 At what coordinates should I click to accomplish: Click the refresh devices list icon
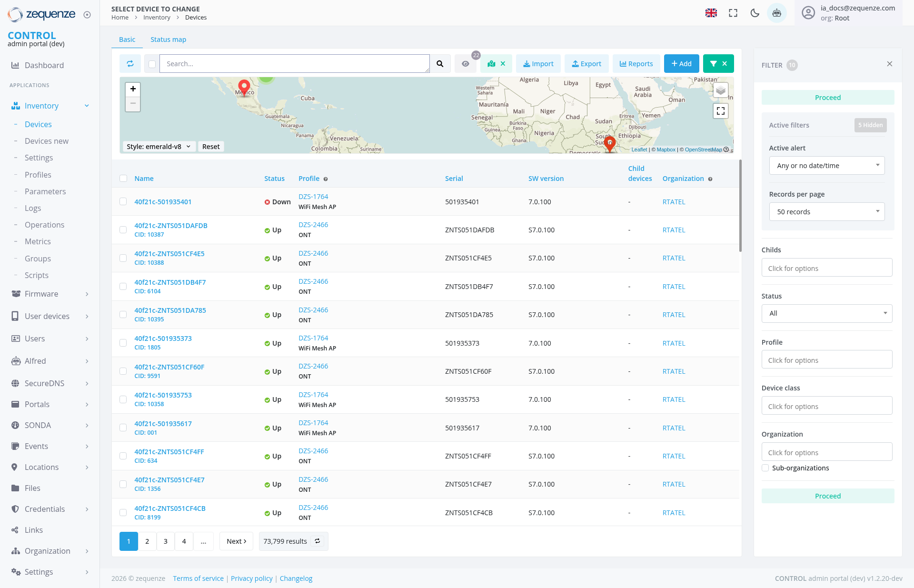[130, 63]
